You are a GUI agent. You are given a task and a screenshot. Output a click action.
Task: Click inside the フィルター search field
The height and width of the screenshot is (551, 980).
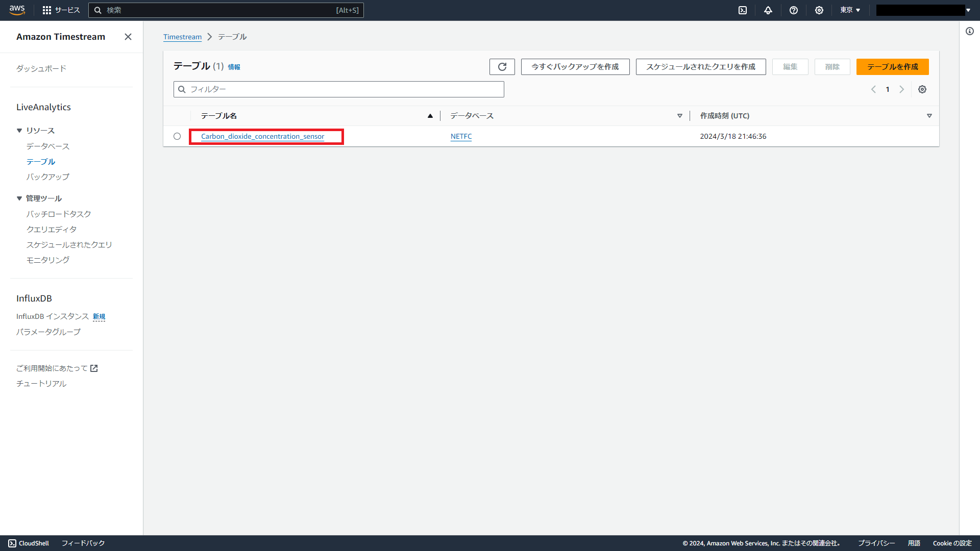tap(338, 89)
